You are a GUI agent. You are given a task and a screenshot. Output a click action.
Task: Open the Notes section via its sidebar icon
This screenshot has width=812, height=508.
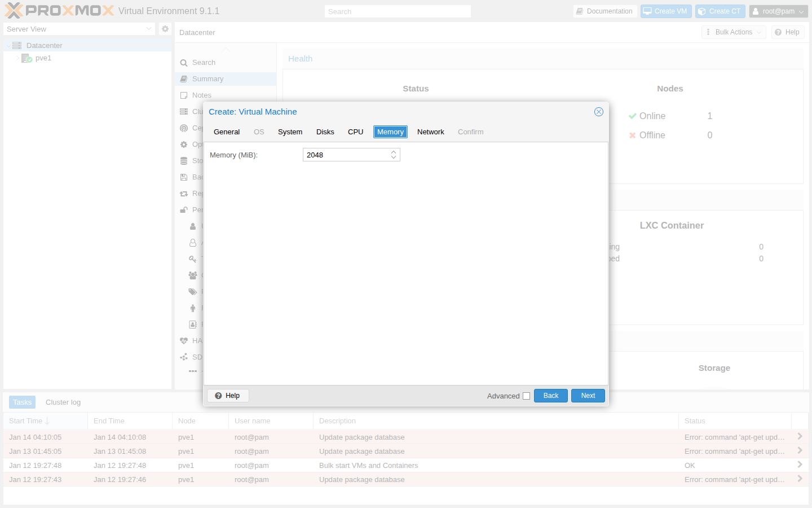pyautogui.click(x=184, y=95)
